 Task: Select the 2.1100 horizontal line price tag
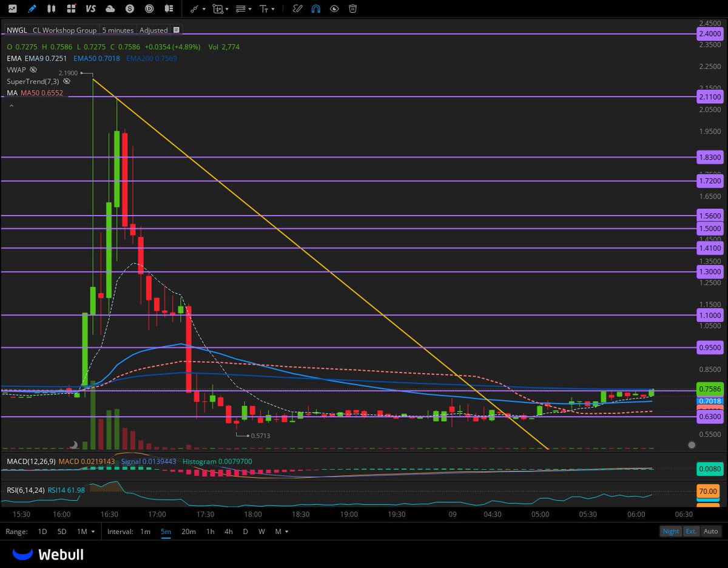(709, 96)
